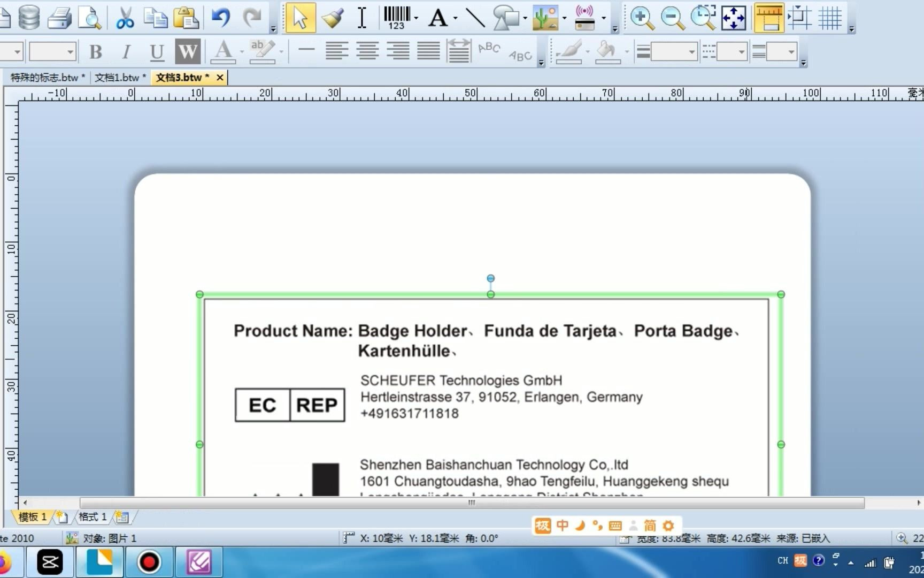Activate the pointer selection tool
This screenshot has height=578, width=924.
pos(301,18)
